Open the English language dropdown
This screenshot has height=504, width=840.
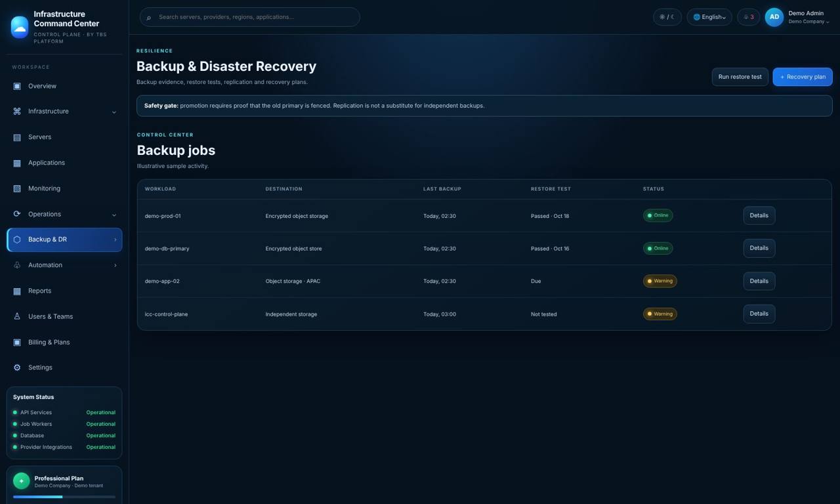click(x=709, y=17)
